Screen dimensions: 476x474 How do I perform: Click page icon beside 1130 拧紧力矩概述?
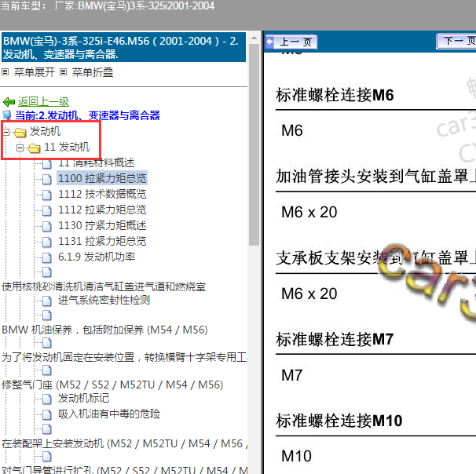click(47, 226)
